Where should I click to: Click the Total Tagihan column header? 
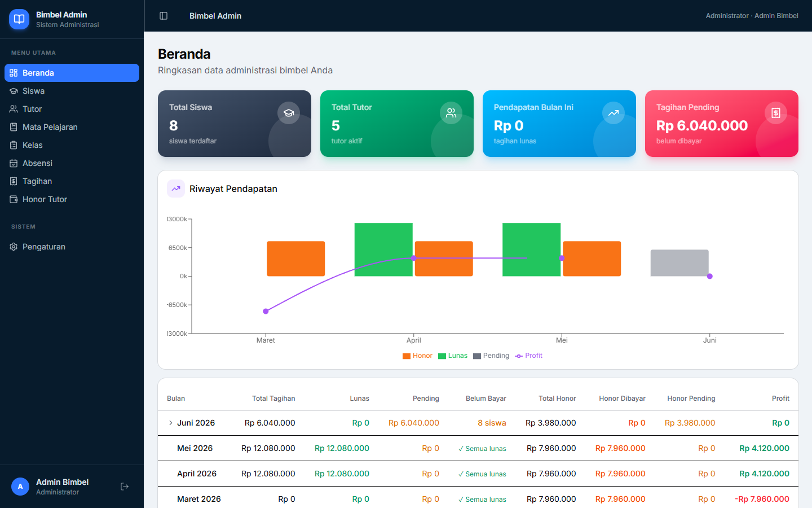pos(273,398)
